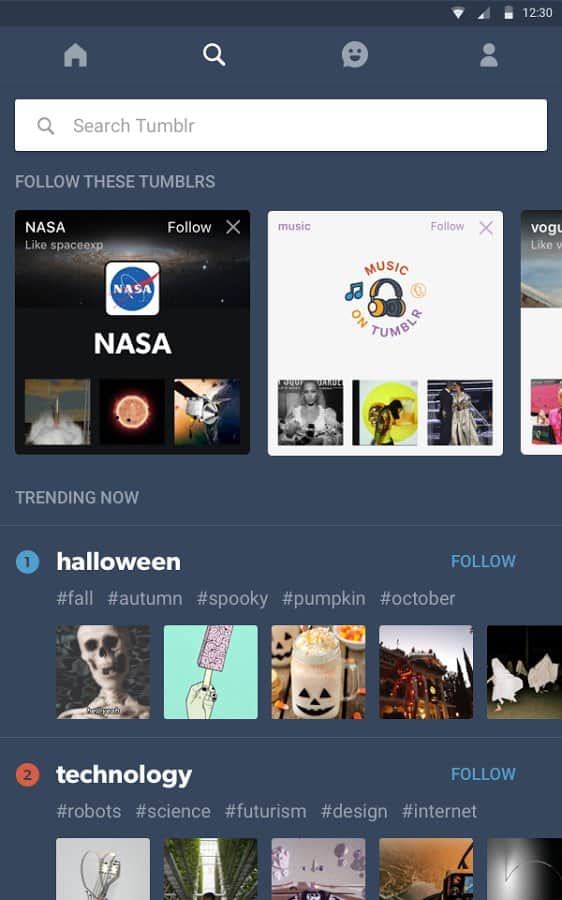562x900 pixels.
Task: Follow the technology trending tag
Action: pyautogui.click(x=483, y=774)
